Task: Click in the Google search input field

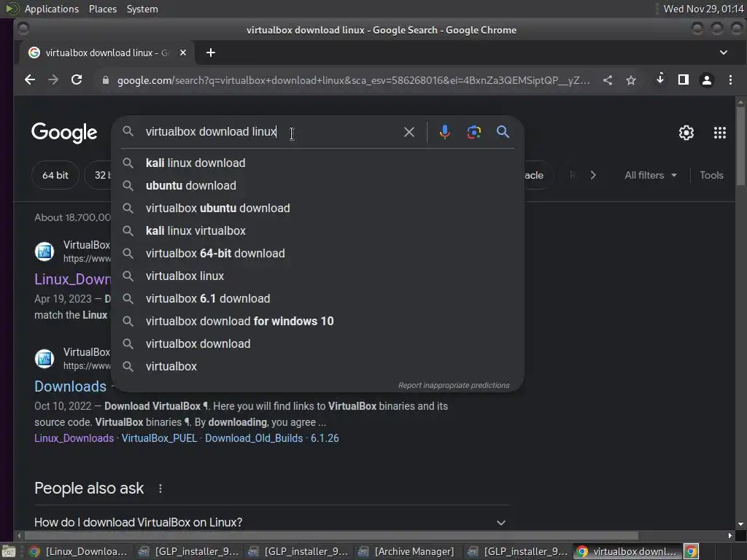Action: point(271,132)
